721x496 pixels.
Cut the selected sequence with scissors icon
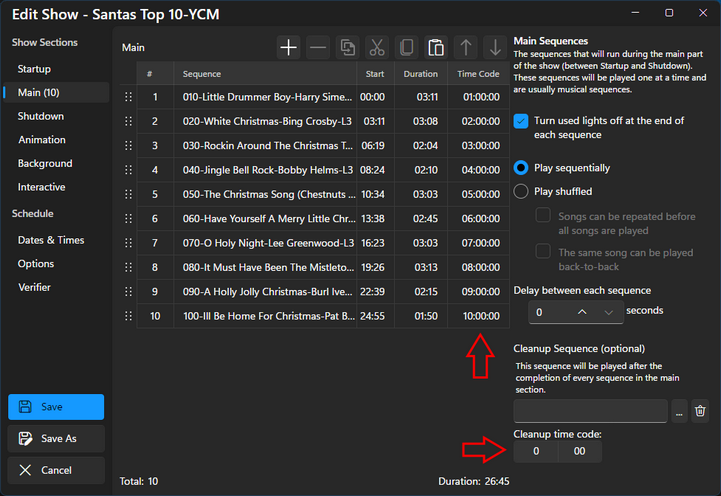click(377, 47)
